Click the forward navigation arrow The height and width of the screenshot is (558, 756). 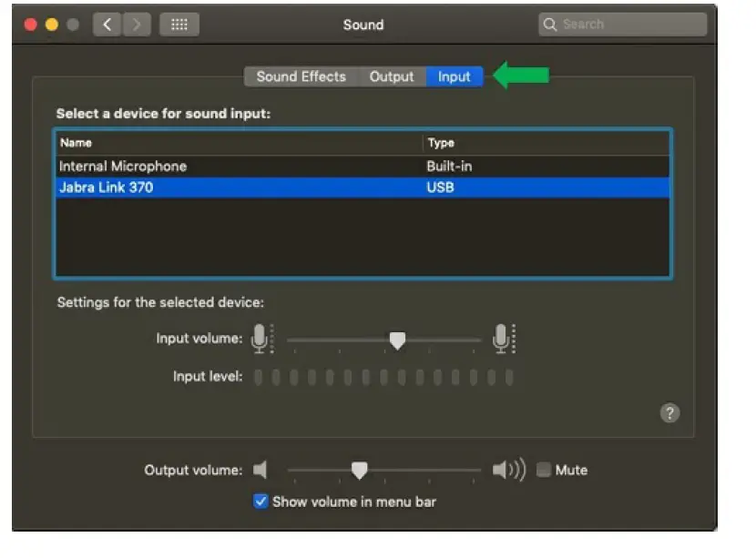tap(137, 25)
